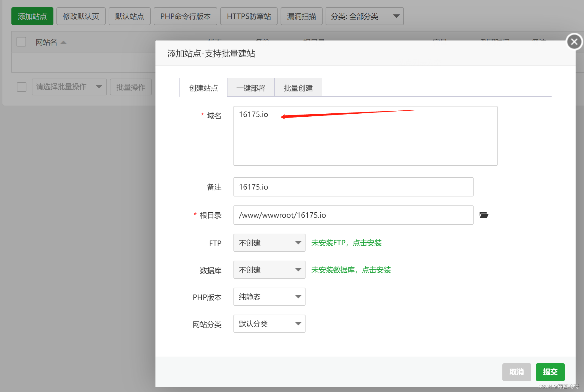This screenshot has width=584, height=392.
Task: Focus the 备注 input field
Action: (x=353, y=187)
